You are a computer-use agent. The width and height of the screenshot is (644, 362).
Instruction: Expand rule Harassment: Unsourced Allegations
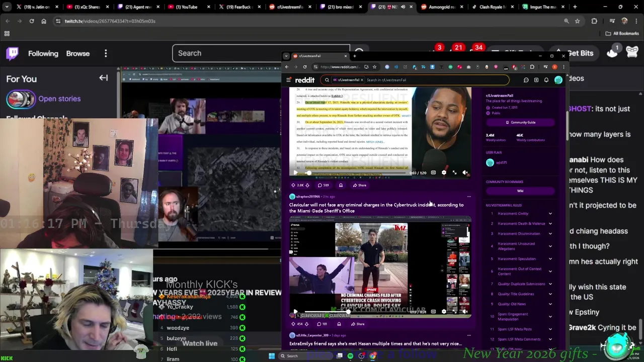click(x=550, y=246)
